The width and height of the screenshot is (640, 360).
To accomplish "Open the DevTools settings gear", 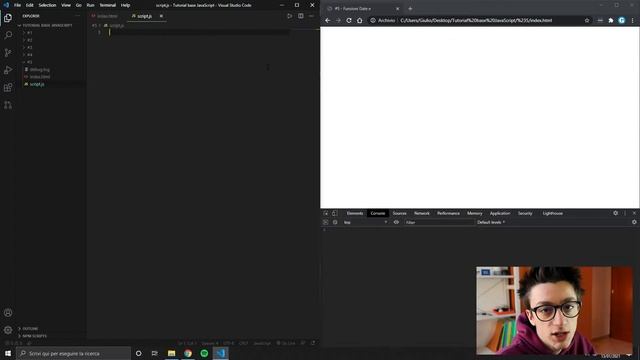I will pos(616,213).
